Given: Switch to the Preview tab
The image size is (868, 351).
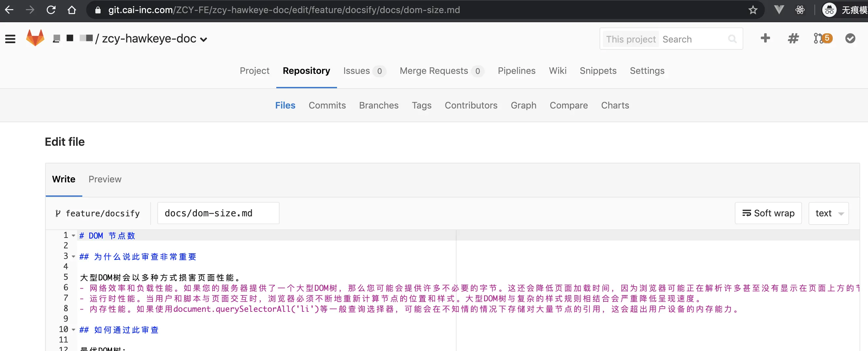Looking at the screenshot, I should click(105, 179).
